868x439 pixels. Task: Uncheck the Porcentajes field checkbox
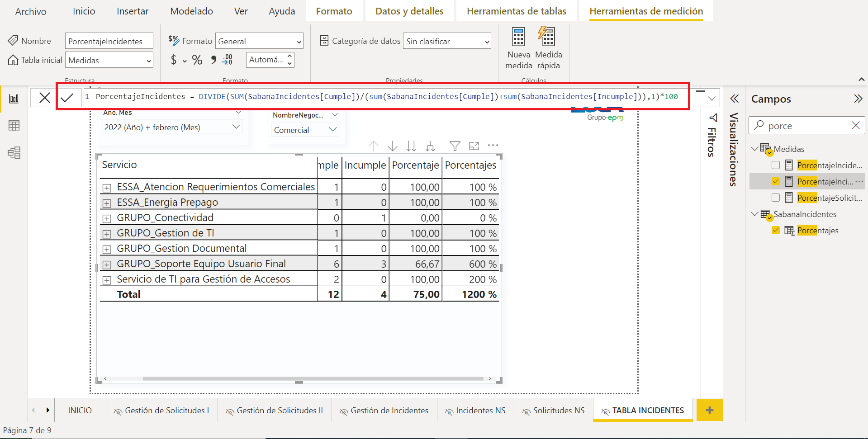(776, 231)
